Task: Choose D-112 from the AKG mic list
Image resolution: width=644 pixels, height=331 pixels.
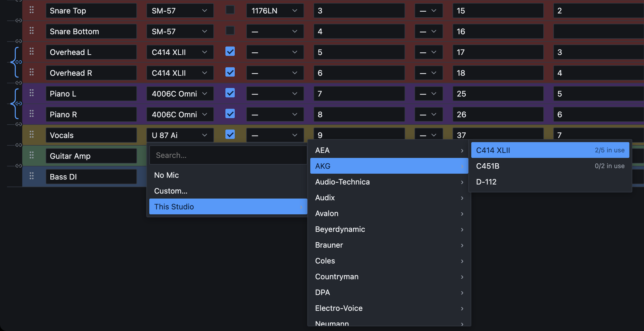Action: click(x=550, y=182)
